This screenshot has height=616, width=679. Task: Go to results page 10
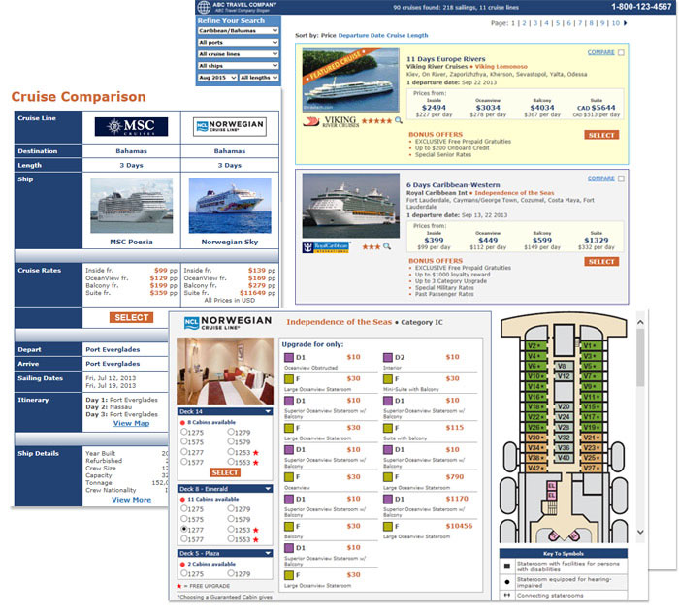pos(615,23)
